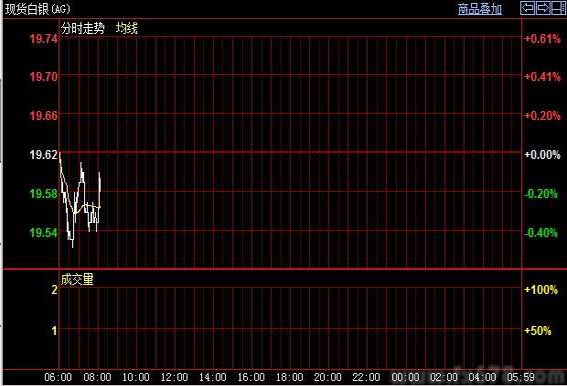Click the left arrow navigation icon

pyautogui.click(x=528, y=8)
